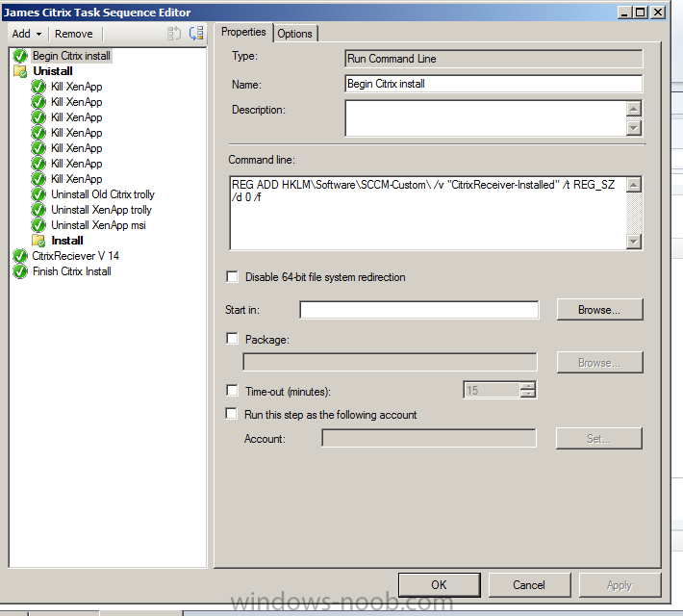Image resolution: width=683 pixels, height=616 pixels.
Task: Increase the time-out minutes with up arrow
Action: click(528, 386)
